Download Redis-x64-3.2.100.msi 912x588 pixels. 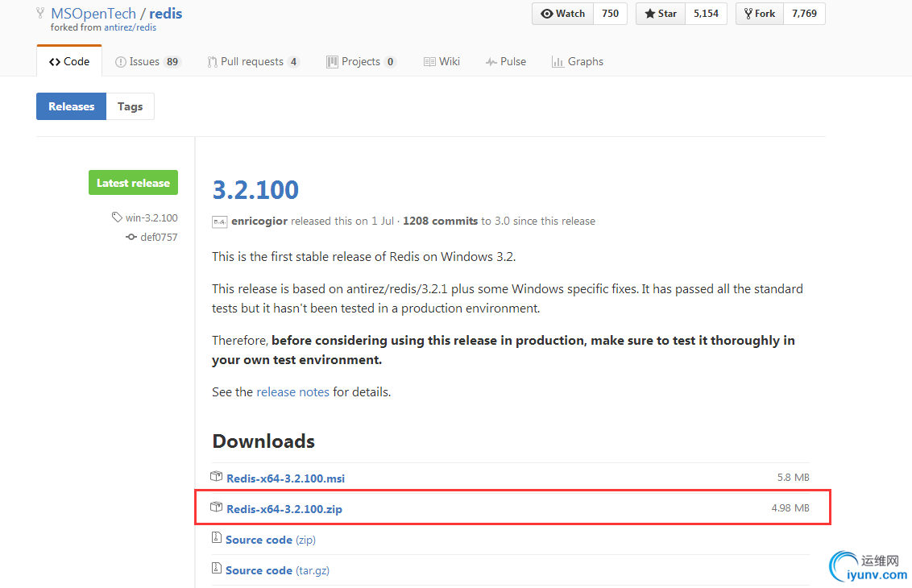(x=285, y=478)
